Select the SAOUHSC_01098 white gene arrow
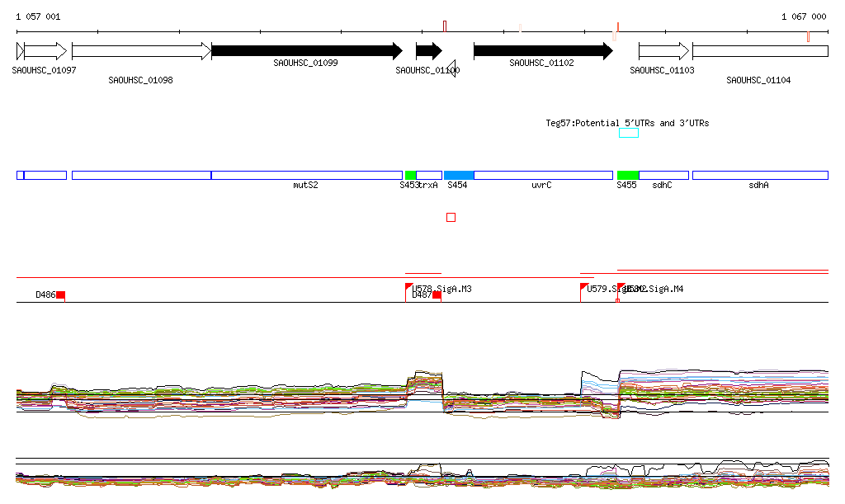 point(140,51)
